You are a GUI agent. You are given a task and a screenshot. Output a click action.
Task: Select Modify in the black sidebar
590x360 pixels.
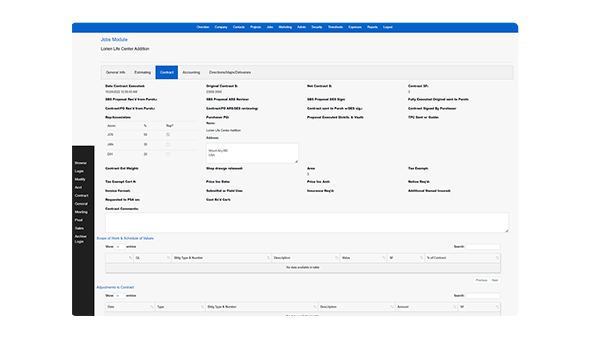[80, 179]
